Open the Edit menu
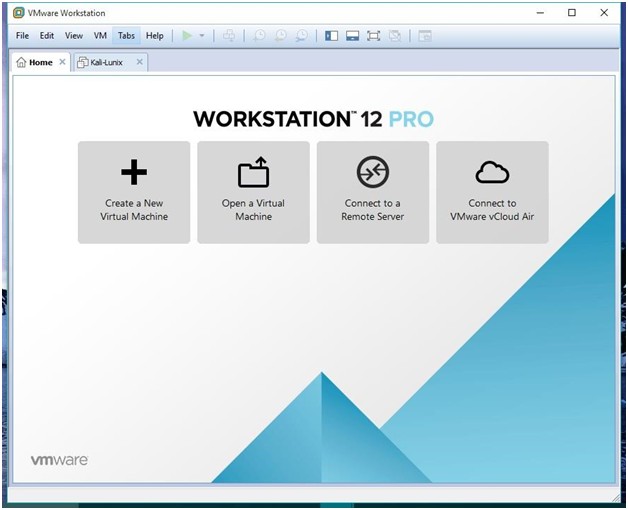This screenshot has height=510, width=628. [47, 36]
